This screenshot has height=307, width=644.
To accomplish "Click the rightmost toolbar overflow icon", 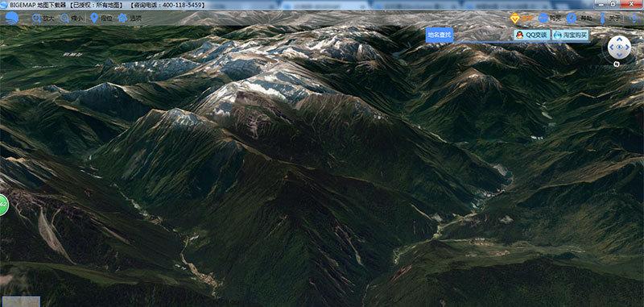I will [635, 19].
